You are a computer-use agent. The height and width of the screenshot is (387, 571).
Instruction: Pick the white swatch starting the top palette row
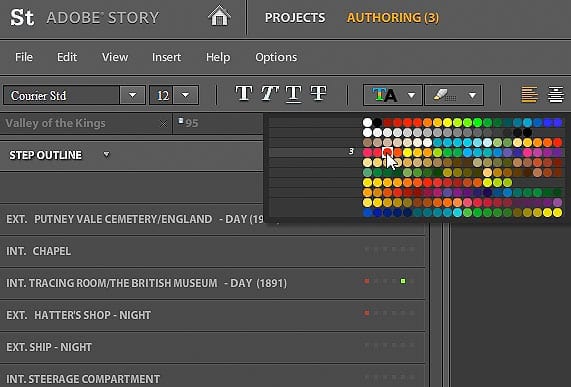367,122
